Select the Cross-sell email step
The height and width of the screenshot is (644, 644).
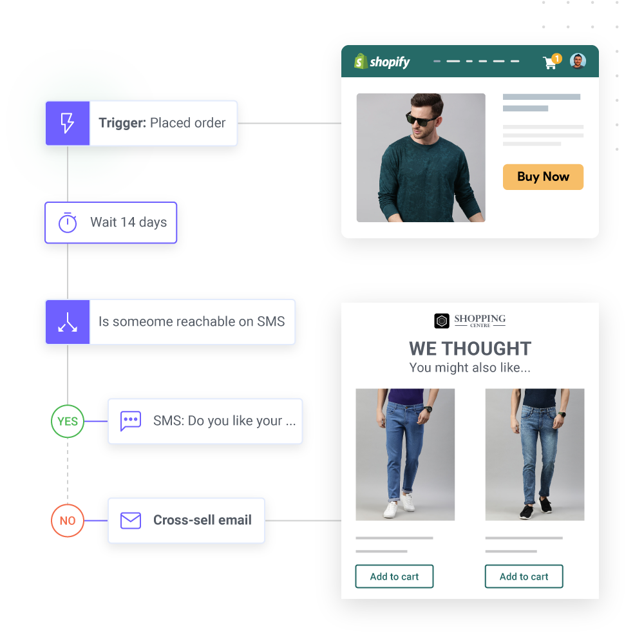[x=202, y=520]
